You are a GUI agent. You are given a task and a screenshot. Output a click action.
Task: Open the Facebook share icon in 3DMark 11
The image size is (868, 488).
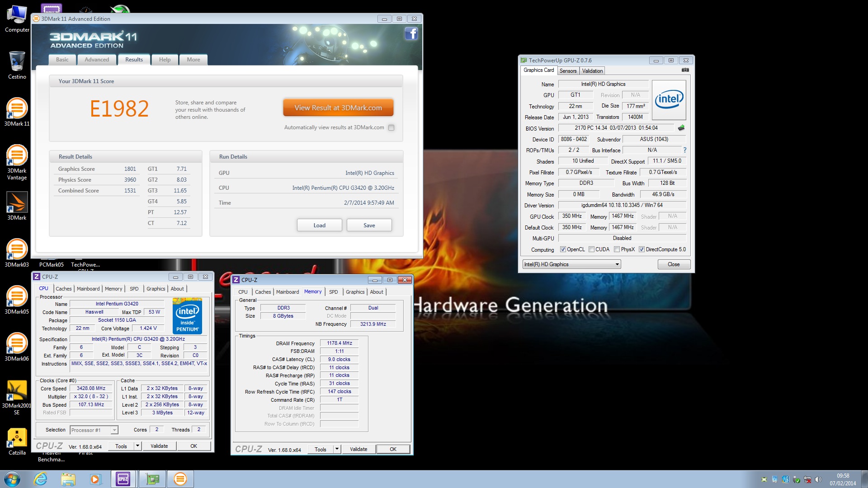click(411, 33)
